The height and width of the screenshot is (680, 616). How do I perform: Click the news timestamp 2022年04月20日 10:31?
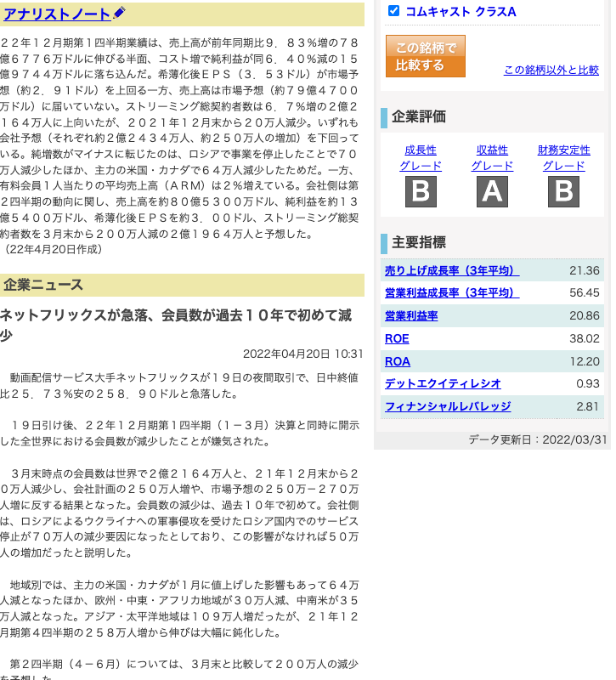coord(302,354)
